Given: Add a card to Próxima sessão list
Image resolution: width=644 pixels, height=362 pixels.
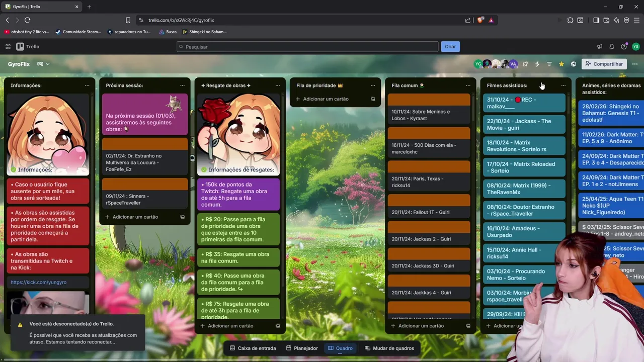Looking at the screenshot, I should tap(135, 217).
